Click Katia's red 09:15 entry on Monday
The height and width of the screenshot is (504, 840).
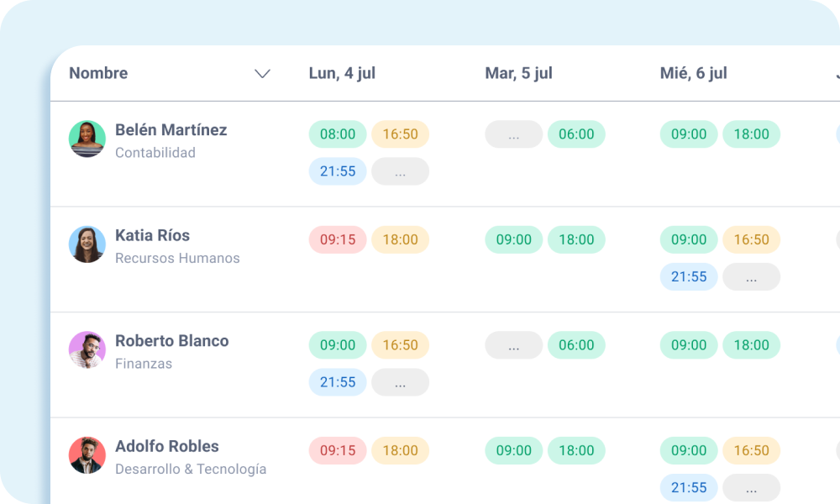337,239
